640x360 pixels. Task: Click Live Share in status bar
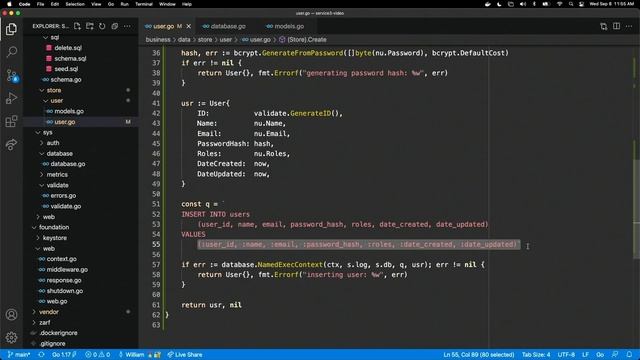coord(185,355)
